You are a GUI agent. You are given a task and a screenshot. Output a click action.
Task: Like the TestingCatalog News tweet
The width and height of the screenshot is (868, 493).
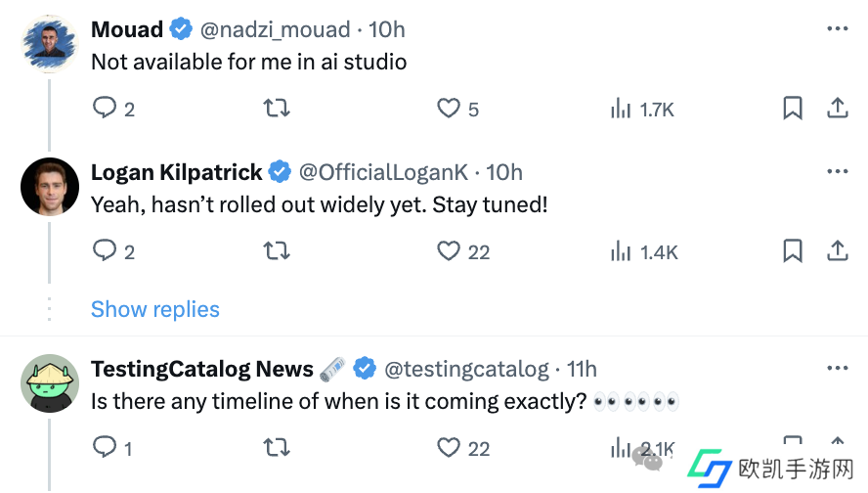pos(449,447)
